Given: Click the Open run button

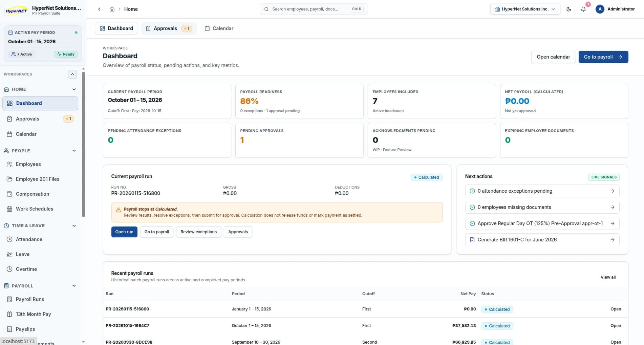Looking at the screenshot, I should click(x=124, y=232).
